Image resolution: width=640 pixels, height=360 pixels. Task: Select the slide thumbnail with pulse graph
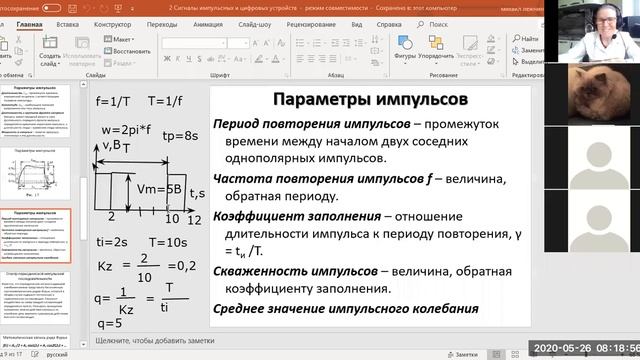pos(35,173)
